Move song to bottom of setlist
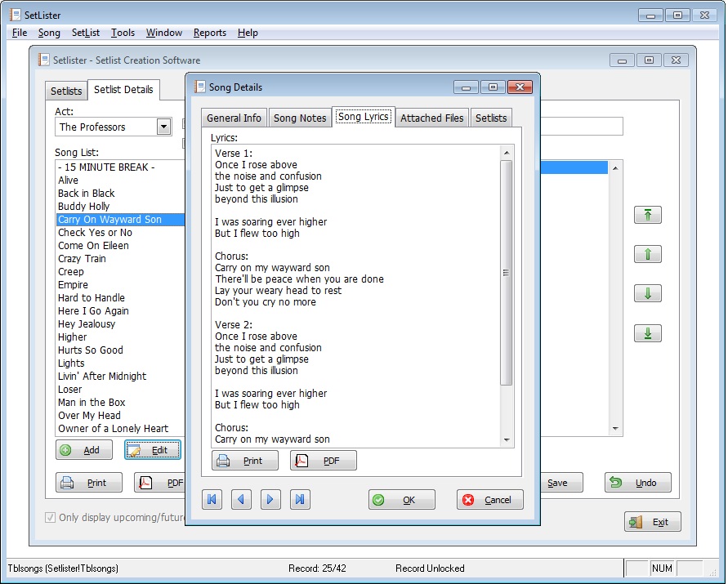Viewport: 728px width, 584px height. pyautogui.click(x=647, y=333)
